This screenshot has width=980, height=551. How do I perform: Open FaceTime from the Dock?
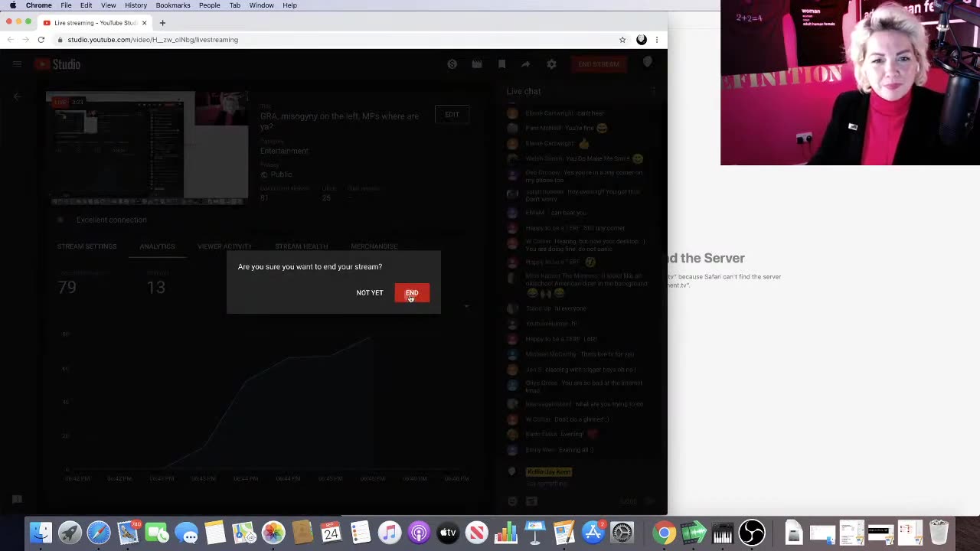click(x=157, y=532)
